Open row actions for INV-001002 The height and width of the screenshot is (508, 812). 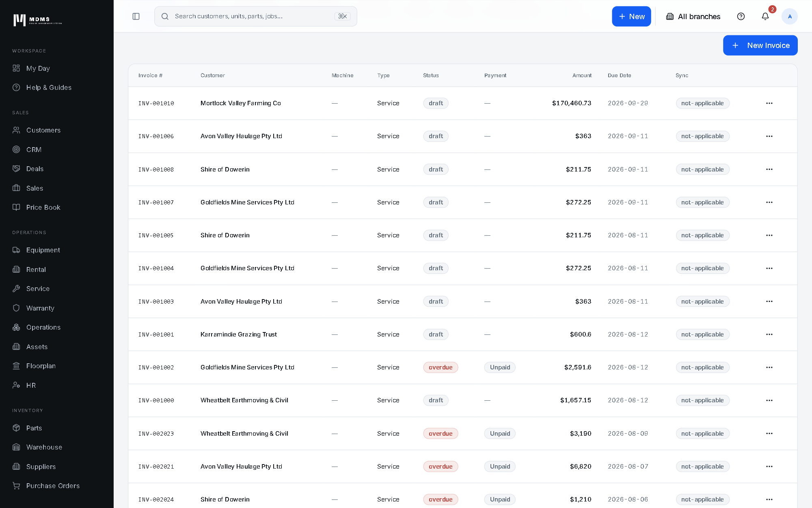pyautogui.click(x=769, y=367)
